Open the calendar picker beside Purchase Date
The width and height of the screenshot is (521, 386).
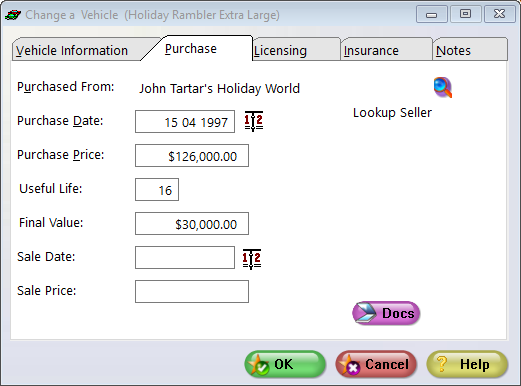(x=254, y=121)
